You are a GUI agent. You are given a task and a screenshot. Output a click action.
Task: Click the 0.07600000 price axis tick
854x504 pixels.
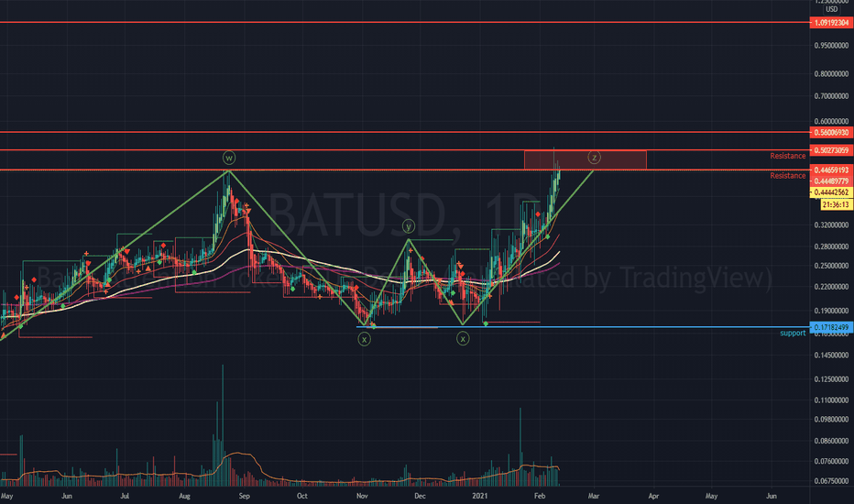832,462
